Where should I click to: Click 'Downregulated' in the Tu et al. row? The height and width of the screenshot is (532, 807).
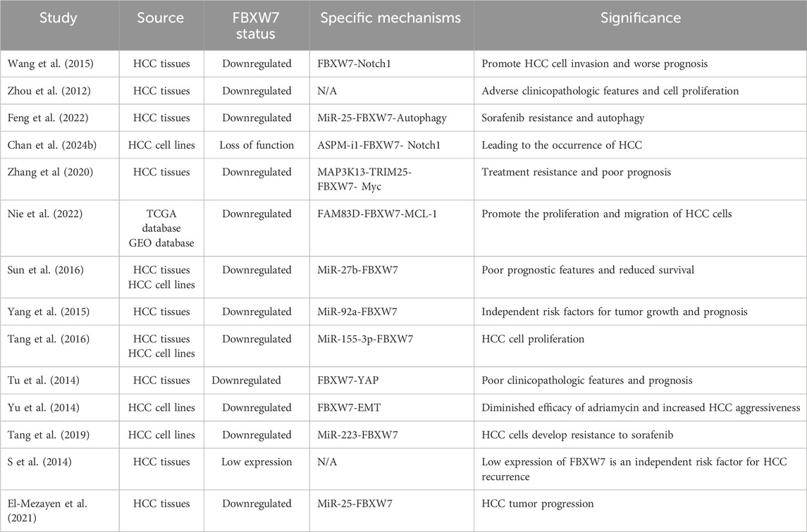click(x=246, y=381)
